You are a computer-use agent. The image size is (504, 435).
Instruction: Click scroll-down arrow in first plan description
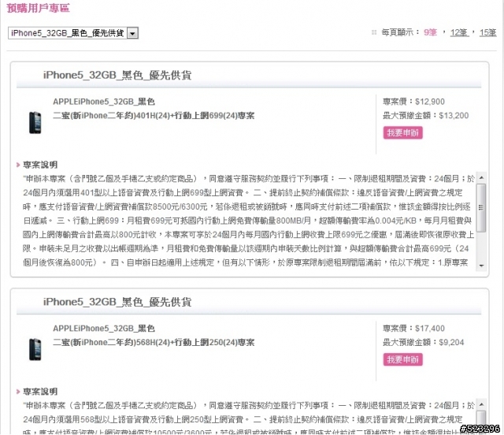tap(481, 266)
